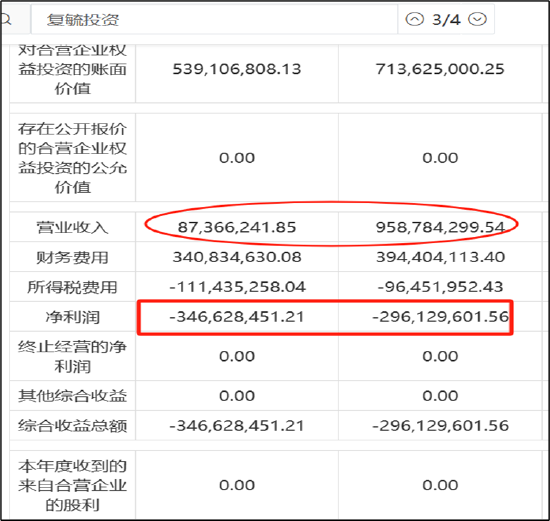Select row label 财务费用

click(72, 258)
